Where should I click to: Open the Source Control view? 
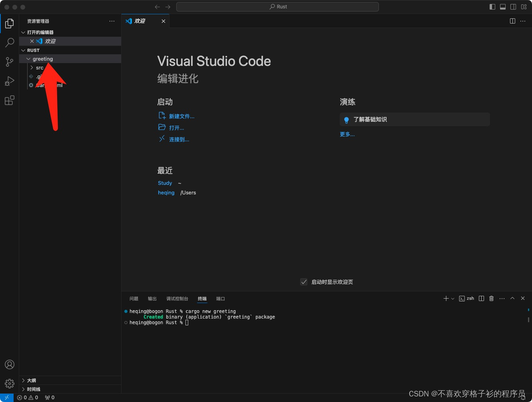pos(10,61)
